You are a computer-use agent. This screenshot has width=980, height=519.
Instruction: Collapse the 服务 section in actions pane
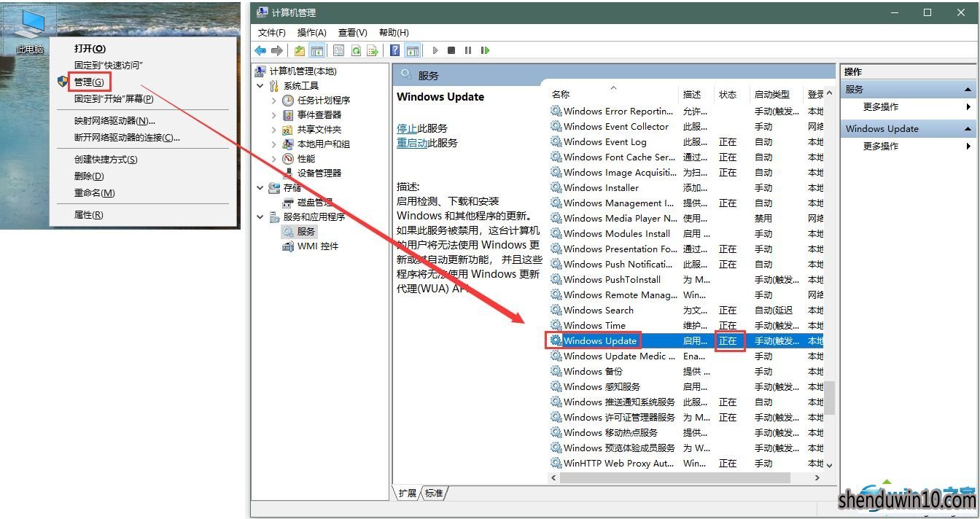(x=969, y=89)
